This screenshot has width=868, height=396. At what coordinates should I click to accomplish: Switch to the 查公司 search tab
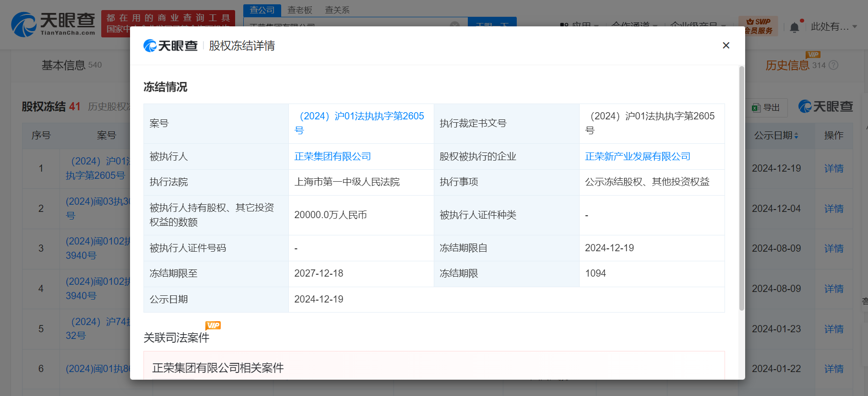pyautogui.click(x=262, y=10)
